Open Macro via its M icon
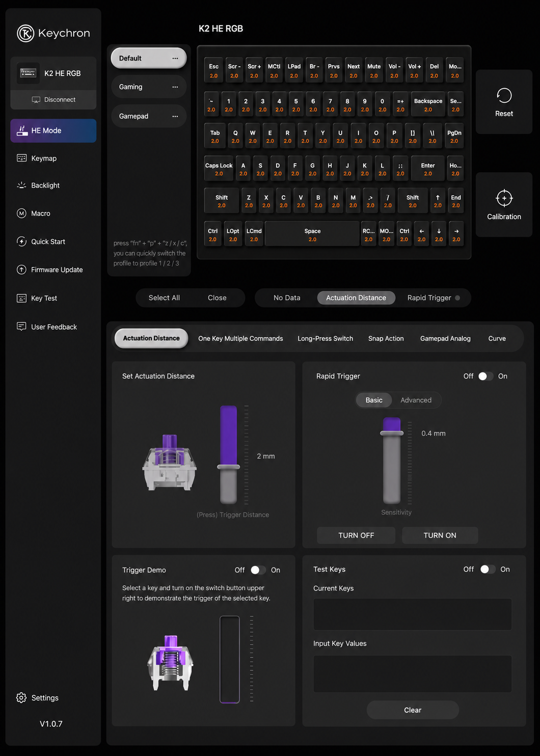This screenshot has width=540, height=756. point(21,213)
